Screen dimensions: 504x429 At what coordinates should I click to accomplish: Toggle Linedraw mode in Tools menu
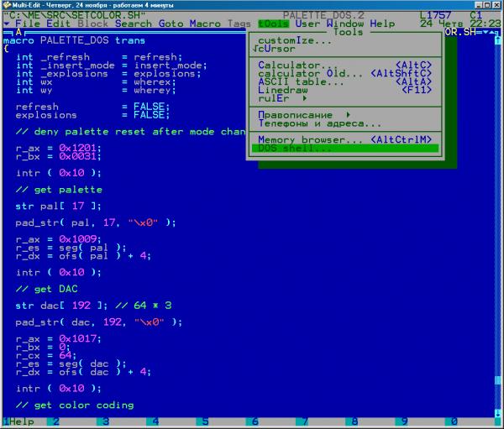pyautogui.click(x=284, y=90)
